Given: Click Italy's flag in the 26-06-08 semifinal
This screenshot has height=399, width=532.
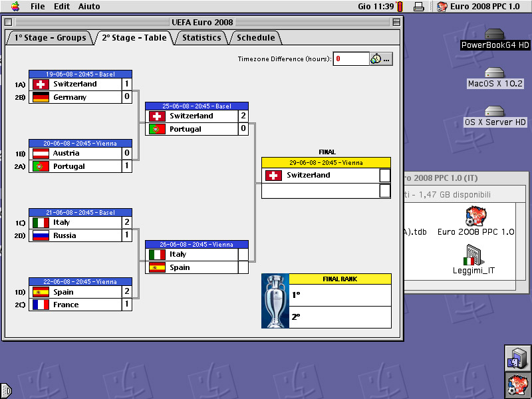Looking at the screenshot, I should tap(157, 255).
